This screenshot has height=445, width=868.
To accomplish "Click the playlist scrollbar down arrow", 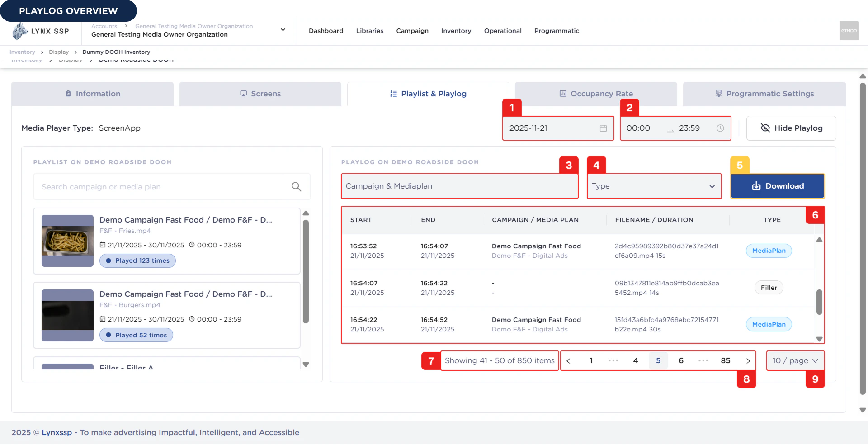I will 306,365.
